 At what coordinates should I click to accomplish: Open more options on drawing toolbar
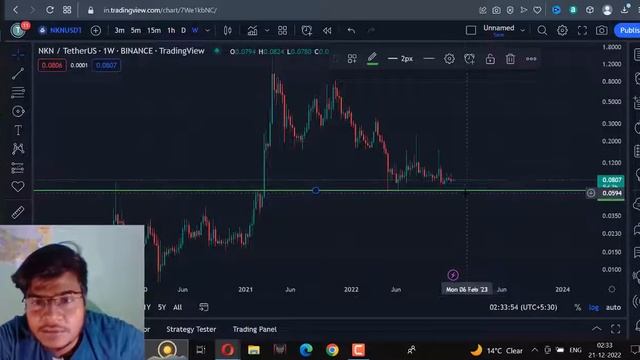(531, 59)
